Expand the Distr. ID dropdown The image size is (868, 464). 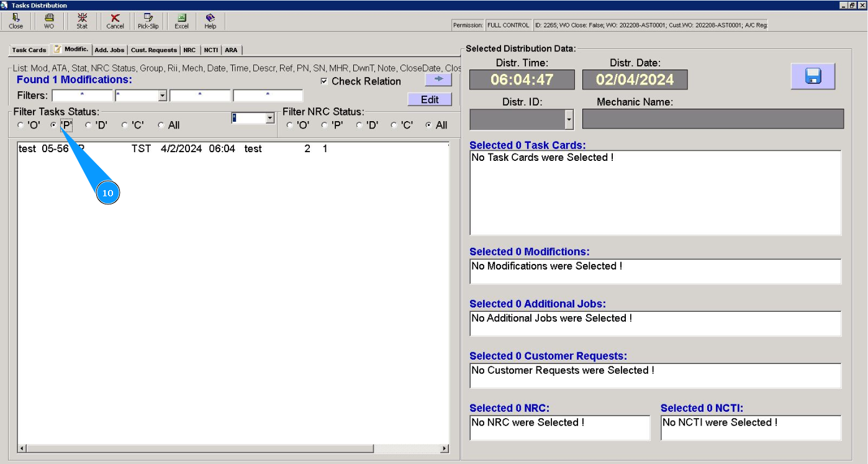point(569,119)
